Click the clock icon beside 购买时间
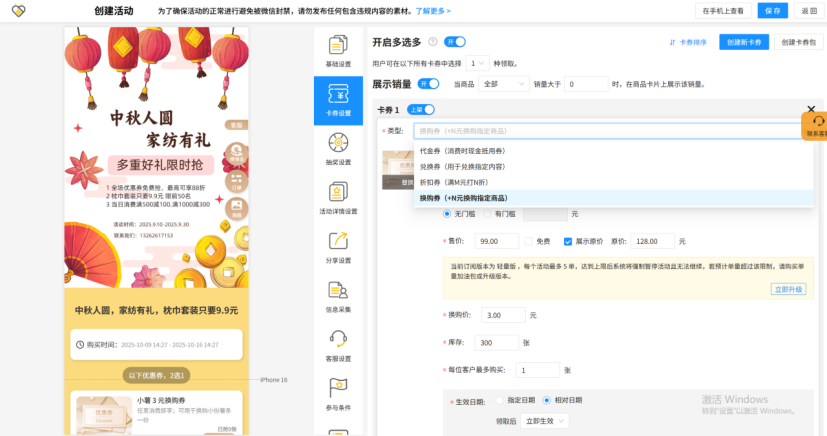Image resolution: width=827 pixels, height=436 pixels. click(x=80, y=345)
